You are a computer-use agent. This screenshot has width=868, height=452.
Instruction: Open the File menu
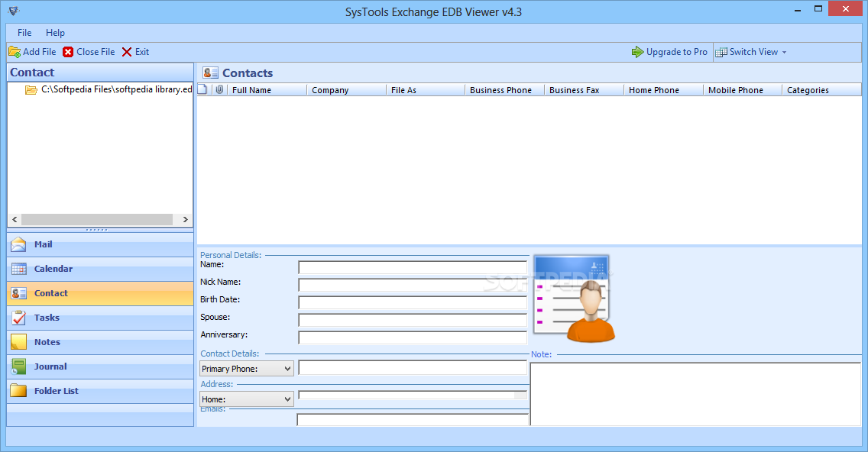coord(24,33)
